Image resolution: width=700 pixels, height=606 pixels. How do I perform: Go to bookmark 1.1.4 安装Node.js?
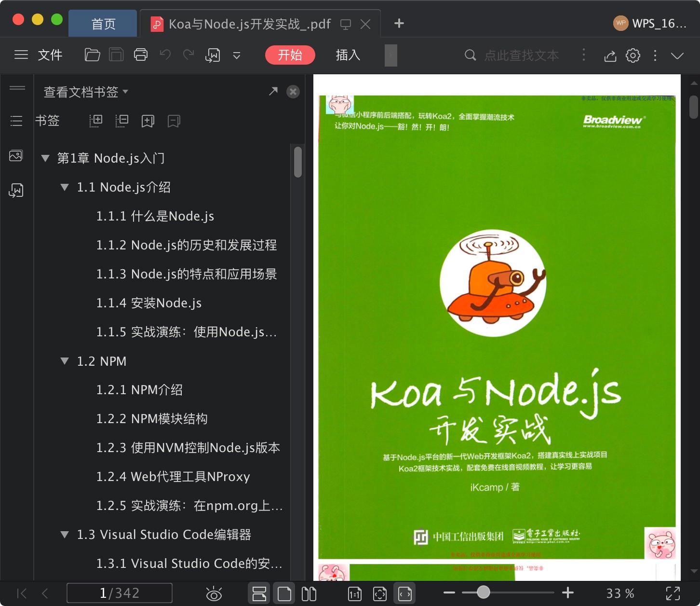[x=149, y=303]
